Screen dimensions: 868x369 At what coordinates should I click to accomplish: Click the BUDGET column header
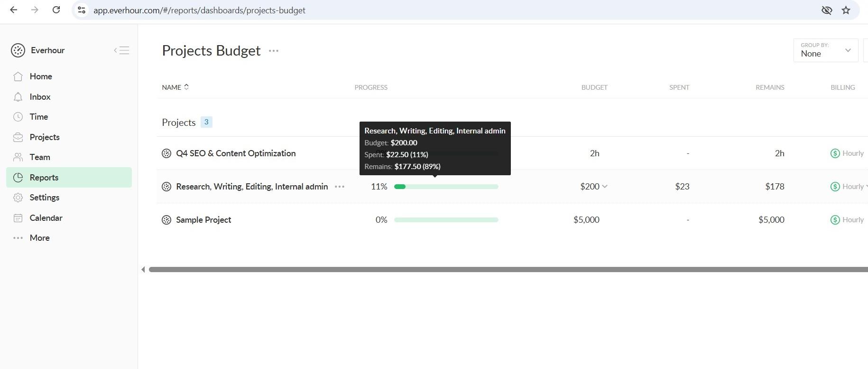tap(594, 87)
